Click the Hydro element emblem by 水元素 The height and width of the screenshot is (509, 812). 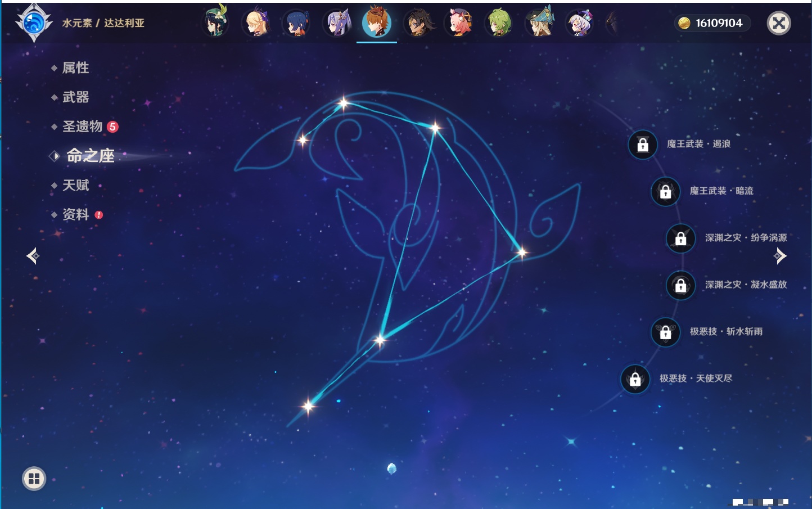coord(34,23)
